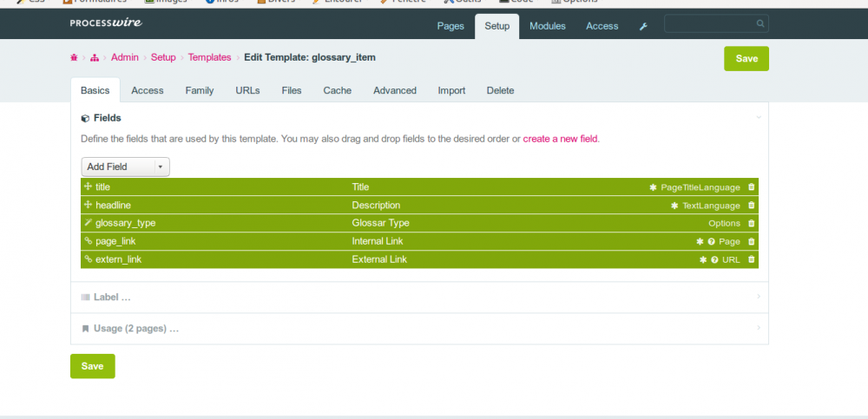Open the Add Field dropdown
Screen dimensions: 868x419
pyautogui.click(x=125, y=167)
